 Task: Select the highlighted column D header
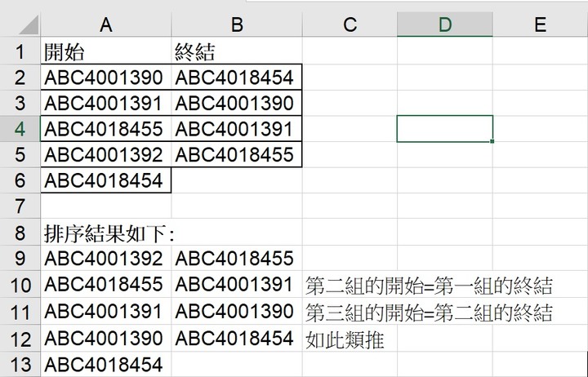444,25
